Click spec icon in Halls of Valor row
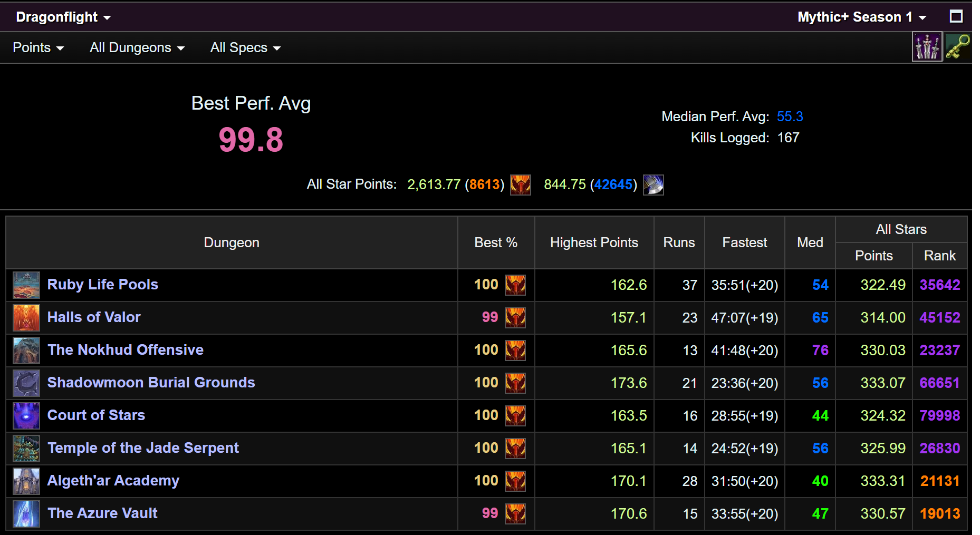The height and width of the screenshot is (535, 980). tap(515, 318)
